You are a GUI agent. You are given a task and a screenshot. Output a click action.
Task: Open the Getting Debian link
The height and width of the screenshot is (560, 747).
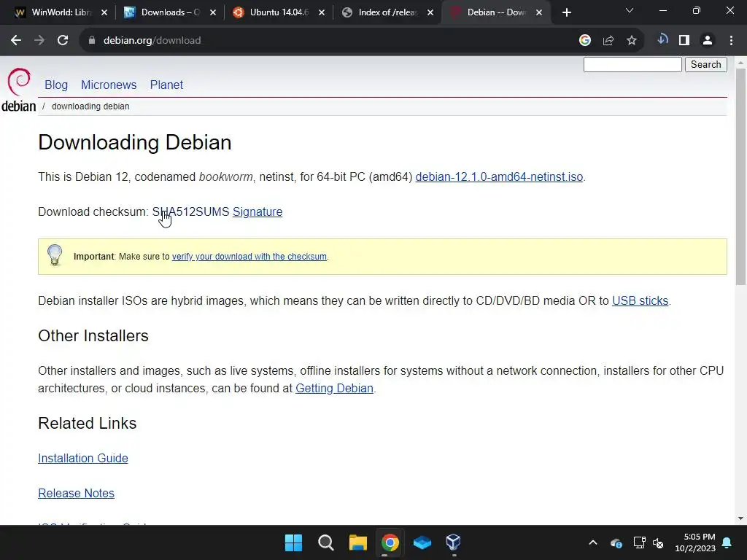(334, 388)
